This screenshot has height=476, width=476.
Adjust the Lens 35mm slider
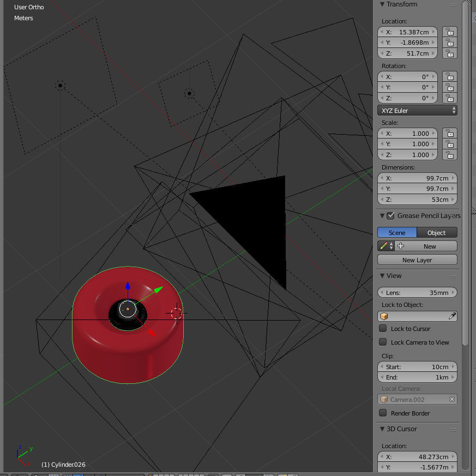click(x=417, y=292)
